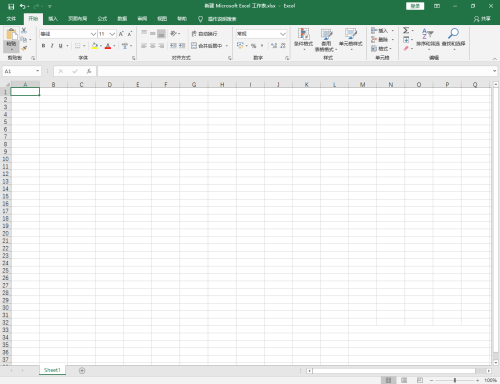
Task: Open Find and Select magnifier icon
Action: pyautogui.click(x=453, y=33)
